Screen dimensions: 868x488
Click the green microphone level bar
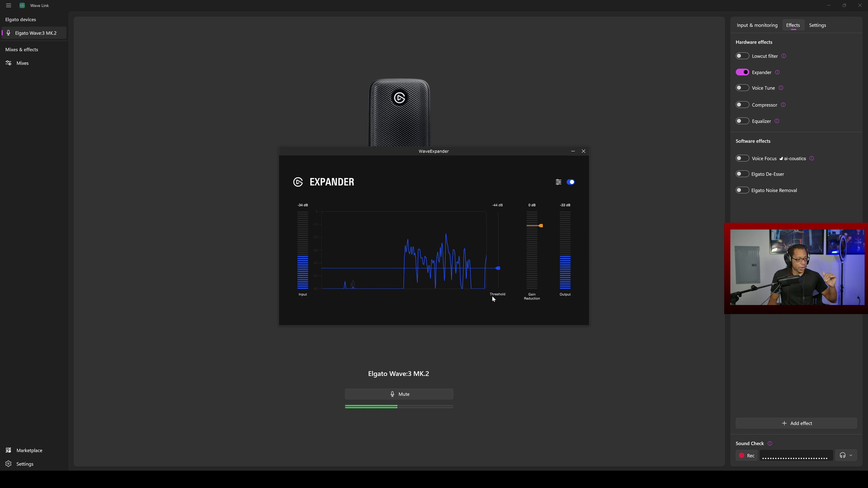(x=399, y=406)
